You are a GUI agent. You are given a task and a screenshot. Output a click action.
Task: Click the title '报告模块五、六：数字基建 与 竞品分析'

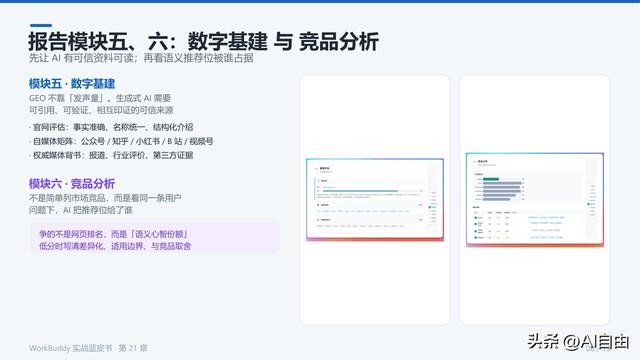(x=204, y=41)
